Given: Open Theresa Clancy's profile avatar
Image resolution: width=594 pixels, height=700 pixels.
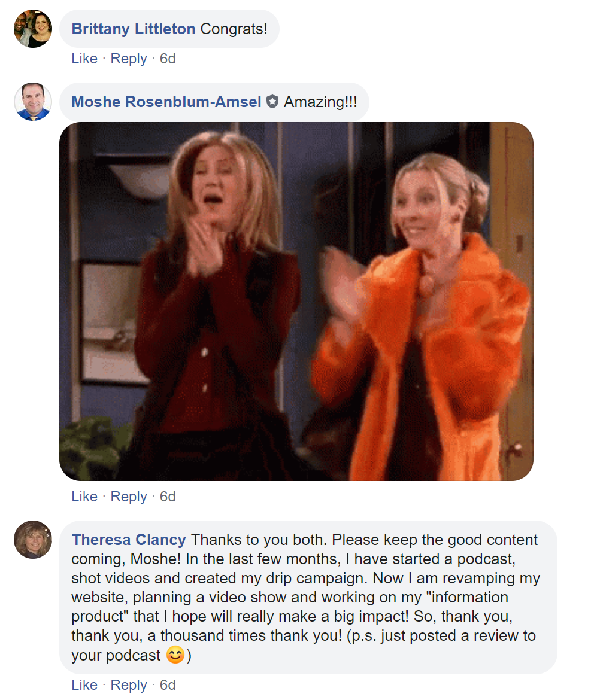Looking at the screenshot, I should click(x=33, y=539).
